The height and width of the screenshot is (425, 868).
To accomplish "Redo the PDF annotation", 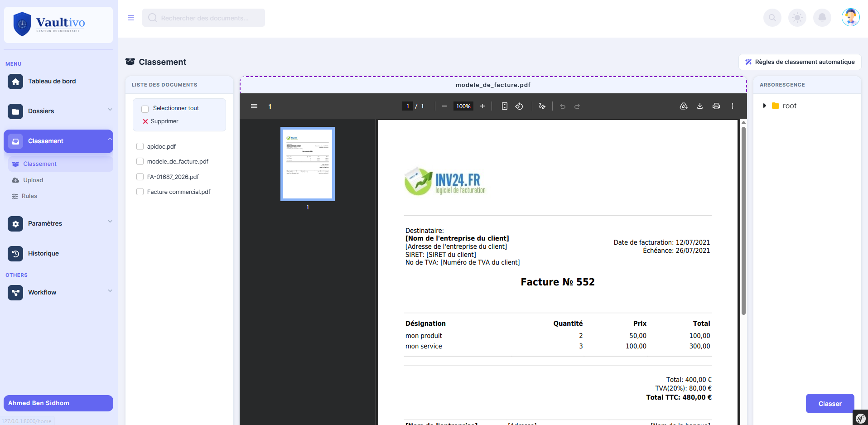I will [x=577, y=106].
